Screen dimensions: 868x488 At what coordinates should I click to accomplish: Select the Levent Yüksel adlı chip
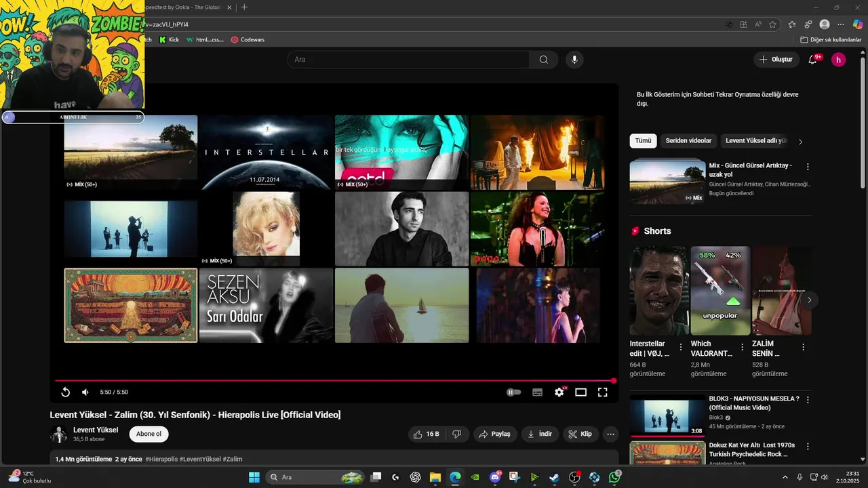coord(755,141)
